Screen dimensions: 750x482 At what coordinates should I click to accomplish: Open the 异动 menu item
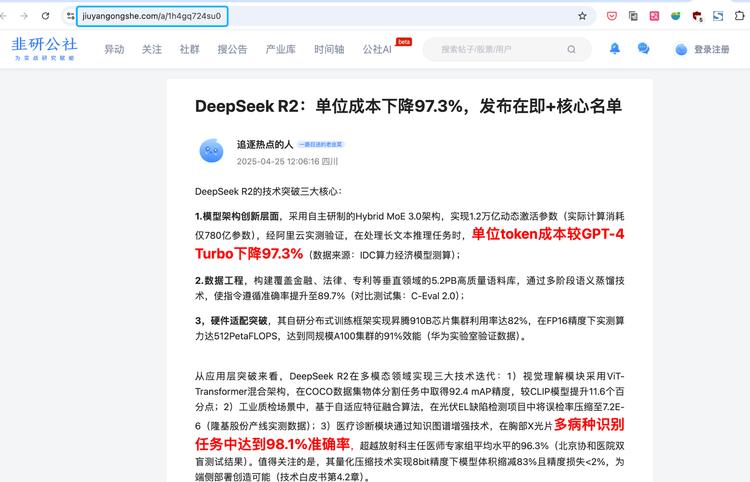click(x=115, y=49)
